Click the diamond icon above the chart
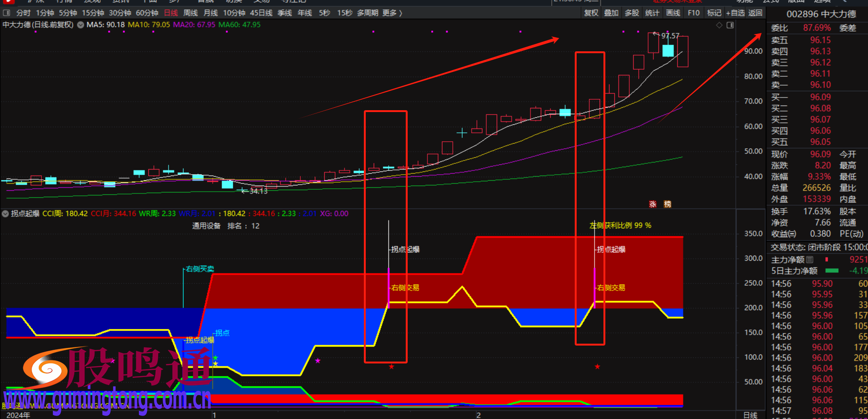This screenshot has height=419, width=868. coord(719,25)
